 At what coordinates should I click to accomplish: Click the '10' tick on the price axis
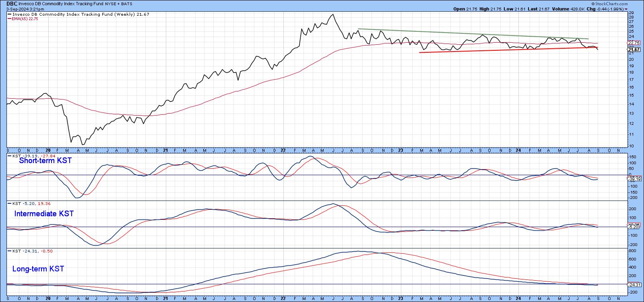pyautogui.click(x=632, y=146)
